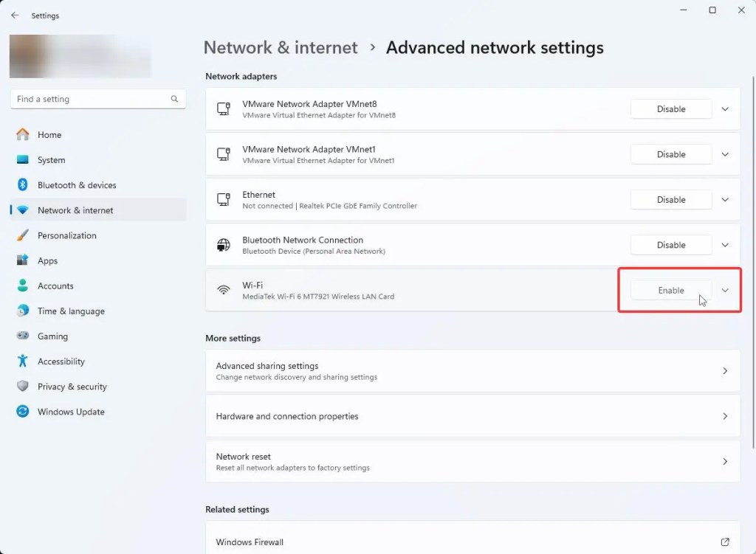
Task: Click the Windows Update sidebar icon
Action: click(x=23, y=412)
